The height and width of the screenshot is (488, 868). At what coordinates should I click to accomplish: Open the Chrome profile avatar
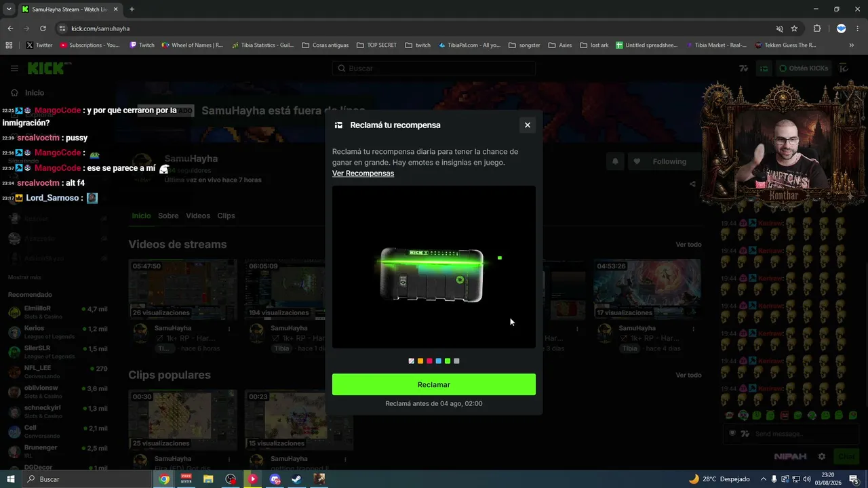click(x=841, y=28)
